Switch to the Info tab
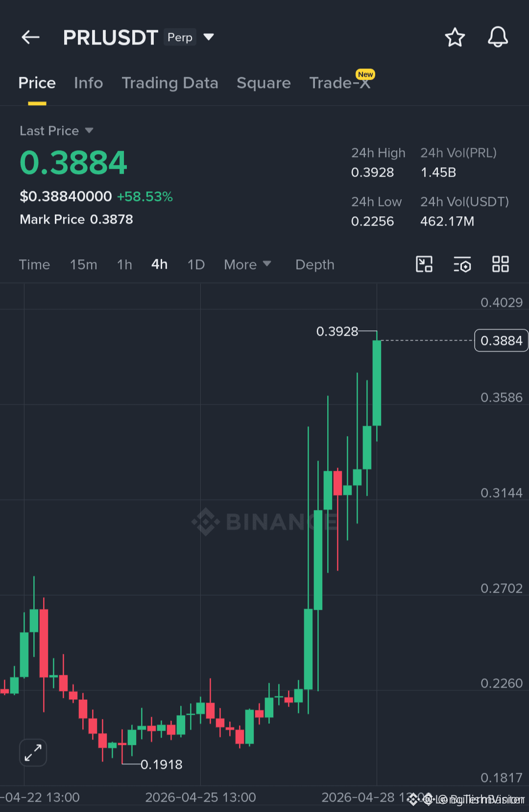This screenshot has width=529, height=812. point(88,83)
